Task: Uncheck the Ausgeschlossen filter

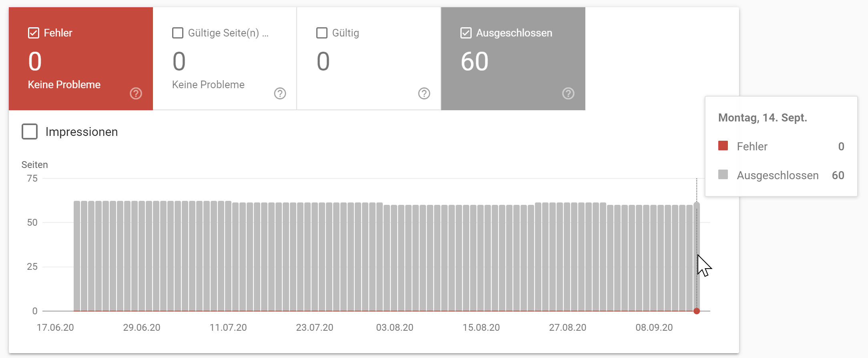Action: coord(465,33)
